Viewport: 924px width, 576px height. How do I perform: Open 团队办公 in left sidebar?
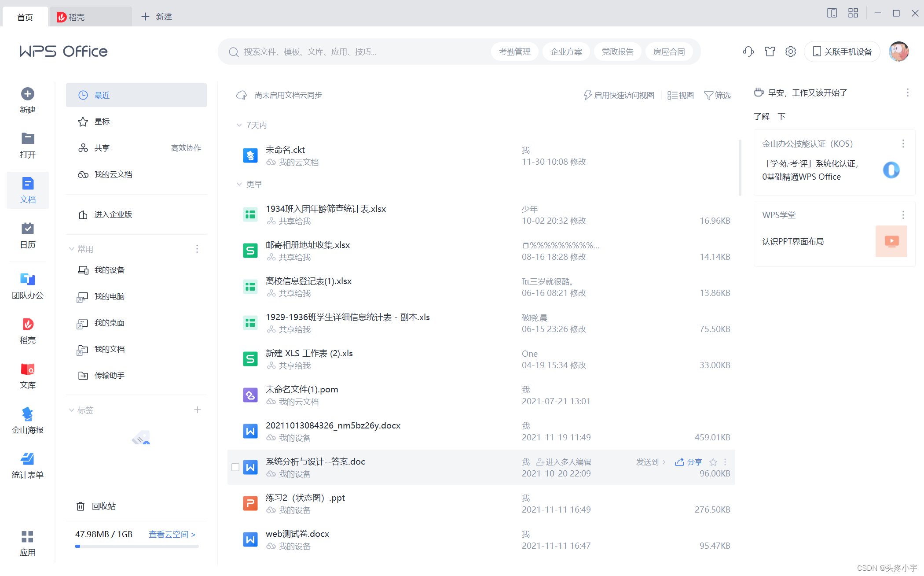[27, 279]
